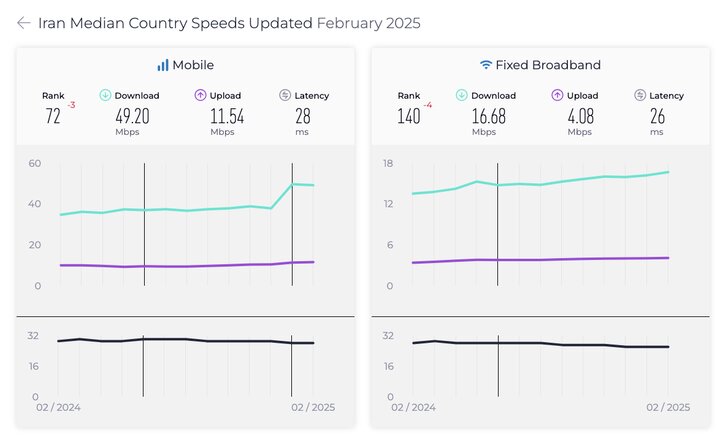The image size is (720, 439).
Task: Click the Iran Median Country Speeds title
Action: pos(175,23)
